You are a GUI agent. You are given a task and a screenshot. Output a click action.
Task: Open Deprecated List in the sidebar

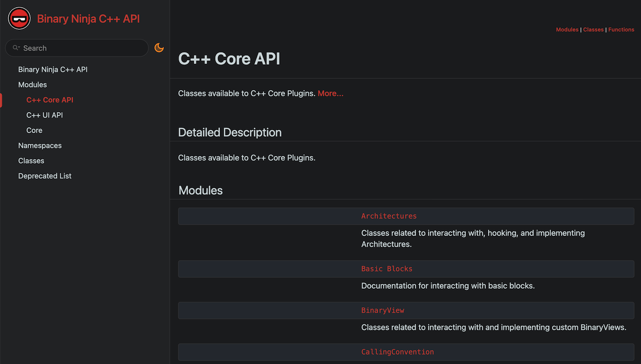[45, 176]
